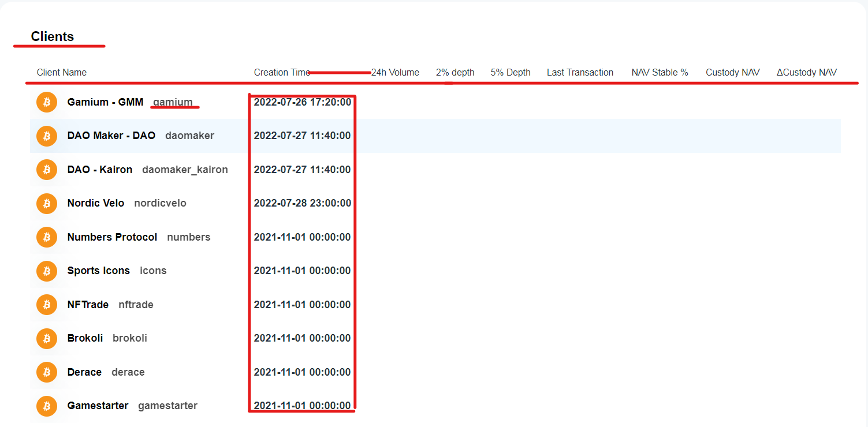
Task: Click the nordicvelo slug text
Action: click(x=160, y=203)
